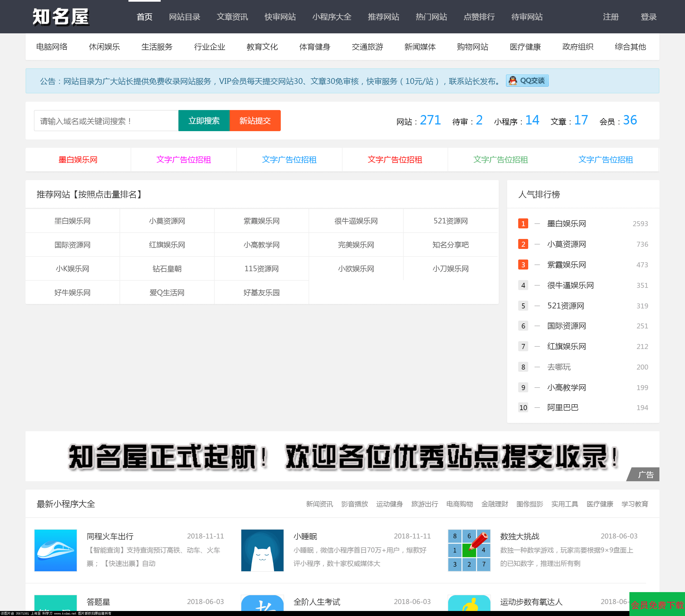Select the 医疗健康 category in the category bar
Screen dimensions: 685x616
(525, 47)
